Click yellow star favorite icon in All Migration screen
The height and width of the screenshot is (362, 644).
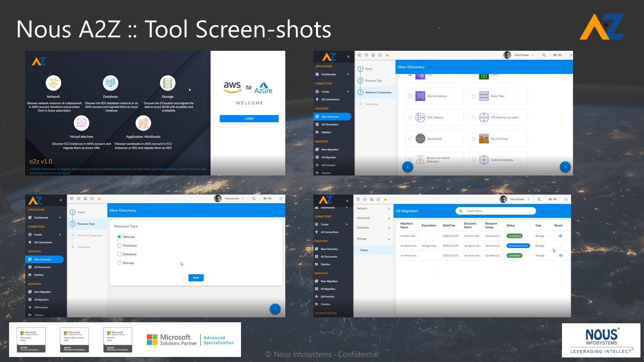(385, 200)
